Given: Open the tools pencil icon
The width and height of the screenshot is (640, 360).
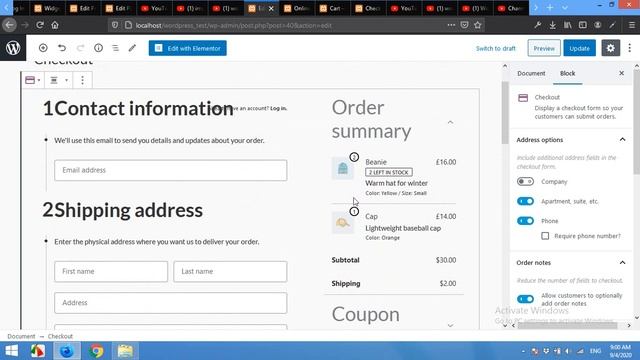Looking at the screenshot, I should [132, 48].
